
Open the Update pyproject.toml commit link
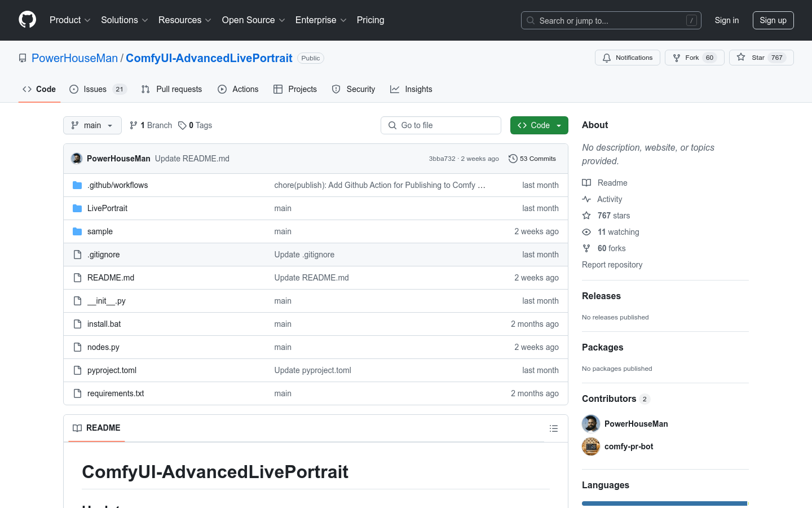313,370
